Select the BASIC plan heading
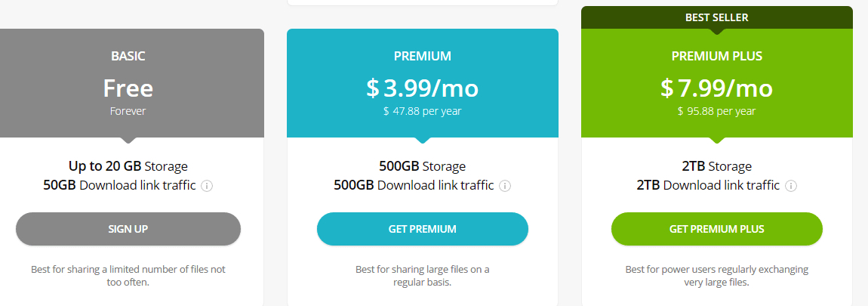This screenshot has width=868, height=306. click(x=128, y=56)
